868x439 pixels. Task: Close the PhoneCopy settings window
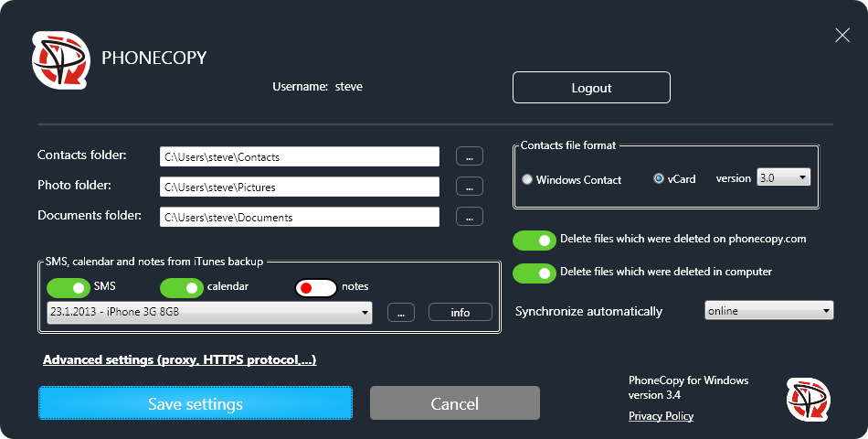(842, 36)
